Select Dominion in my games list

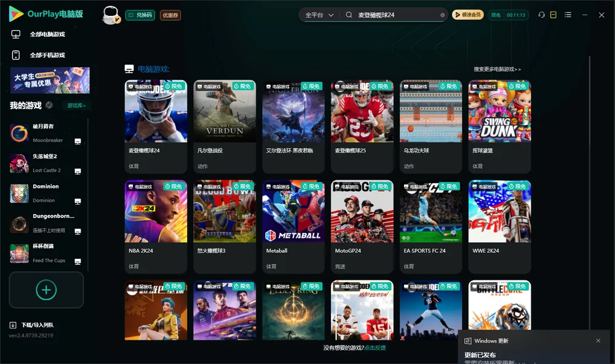pyautogui.click(x=46, y=193)
